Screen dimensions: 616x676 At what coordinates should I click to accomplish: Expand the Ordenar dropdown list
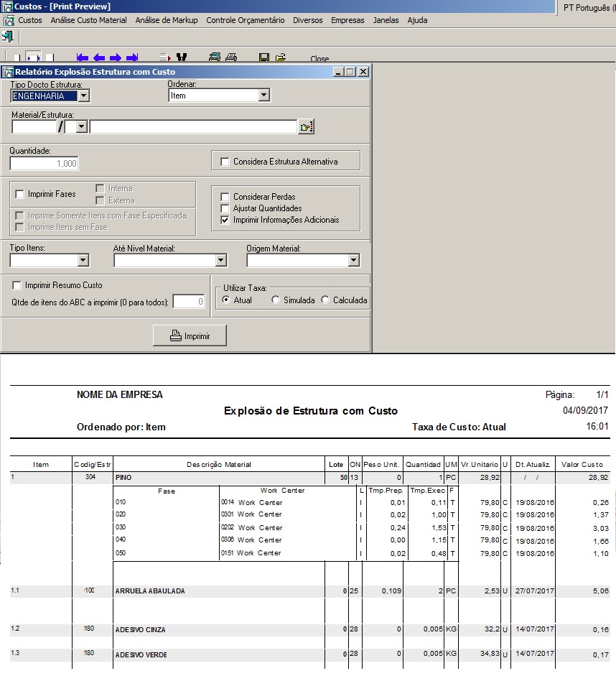point(263,96)
